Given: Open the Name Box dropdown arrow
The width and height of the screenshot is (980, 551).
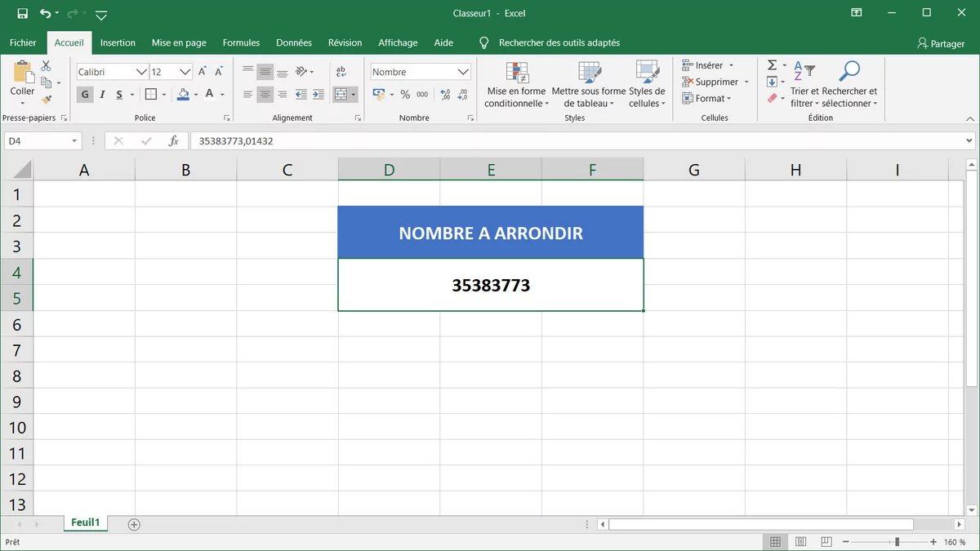Looking at the screenshot, I should (x=74, y=141).
